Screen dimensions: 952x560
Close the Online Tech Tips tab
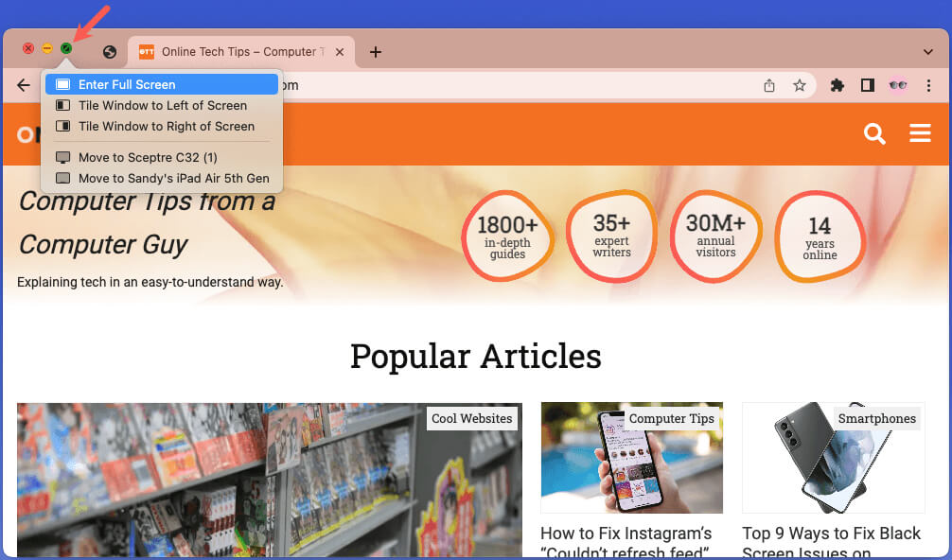[340, 52]
